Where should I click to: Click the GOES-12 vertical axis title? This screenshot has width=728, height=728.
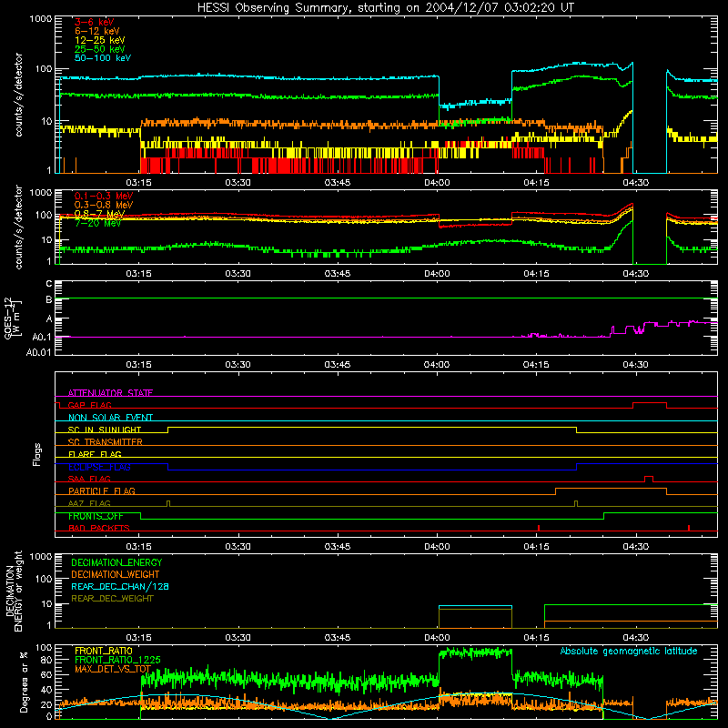12,318
